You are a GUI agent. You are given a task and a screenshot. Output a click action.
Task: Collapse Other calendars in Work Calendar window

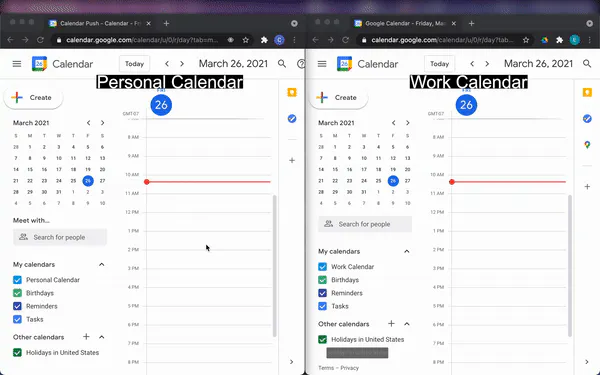tap(407, 324)
